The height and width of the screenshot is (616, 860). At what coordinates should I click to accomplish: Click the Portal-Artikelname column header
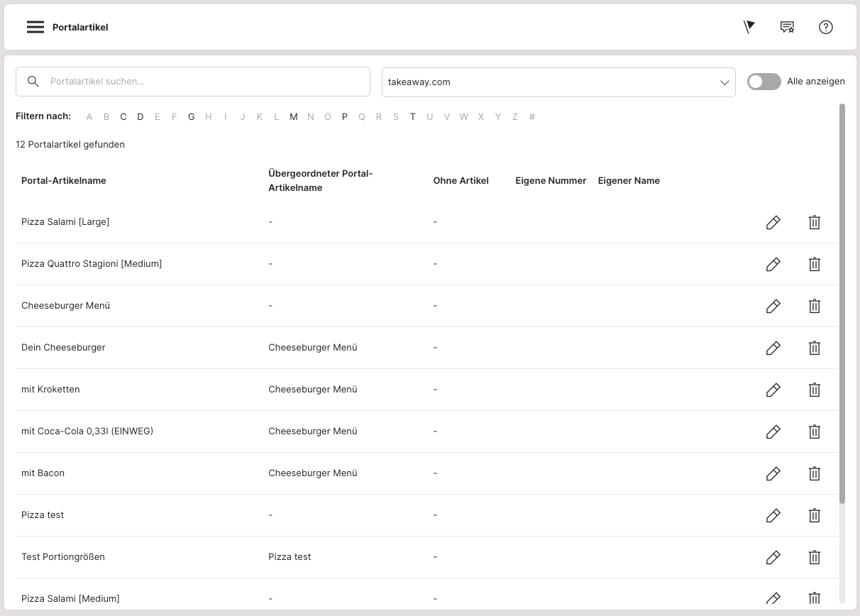pyautogui.click(x=64, y=181)
